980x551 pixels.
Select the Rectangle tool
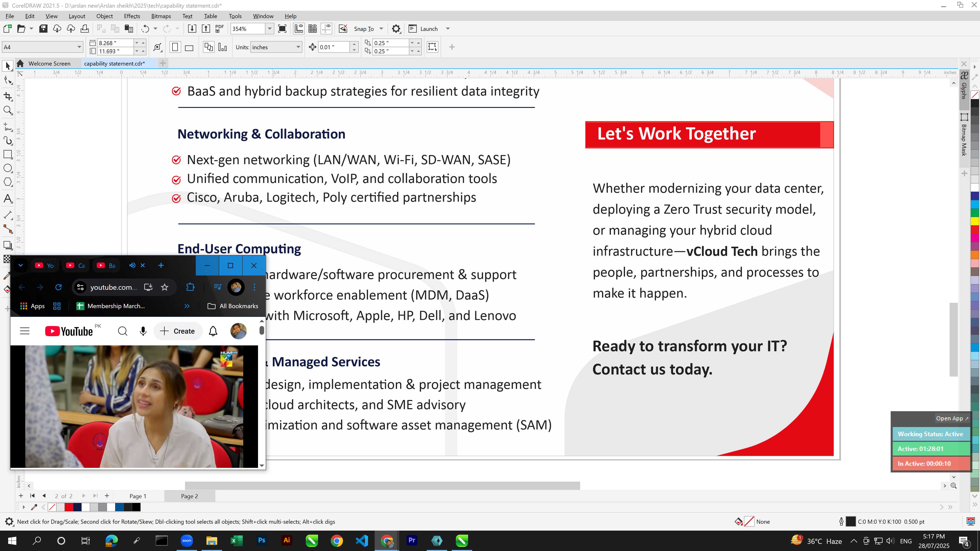click(x=8, y=154)
